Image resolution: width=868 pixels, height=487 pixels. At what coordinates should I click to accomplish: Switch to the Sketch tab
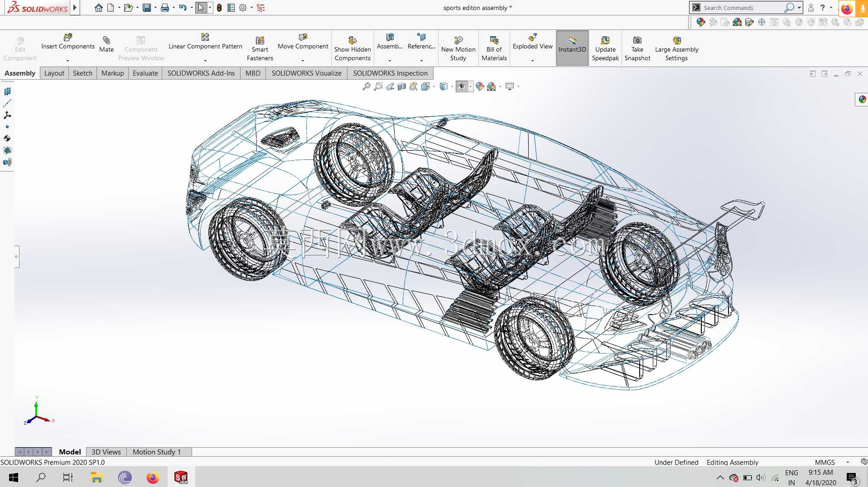coord(82,73)
